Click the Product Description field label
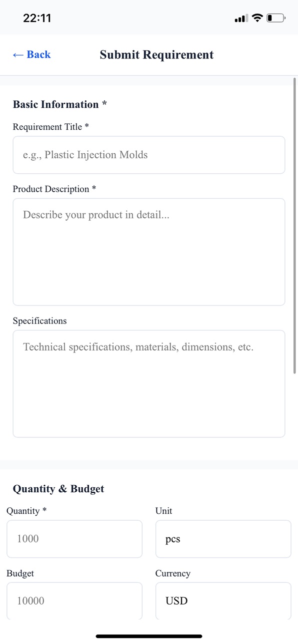Screen dimensions: 298x644 (54, 189)
